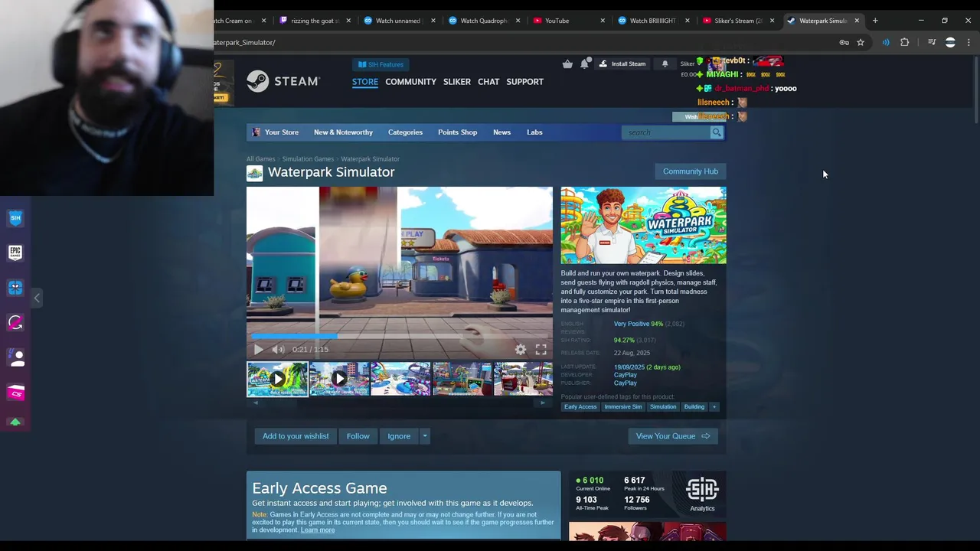Click the green up arrow sidebar icon

[15, 422]
